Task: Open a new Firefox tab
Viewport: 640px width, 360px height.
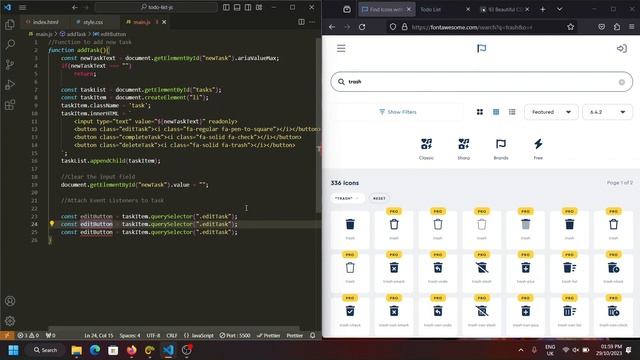Action: (543, 9)
